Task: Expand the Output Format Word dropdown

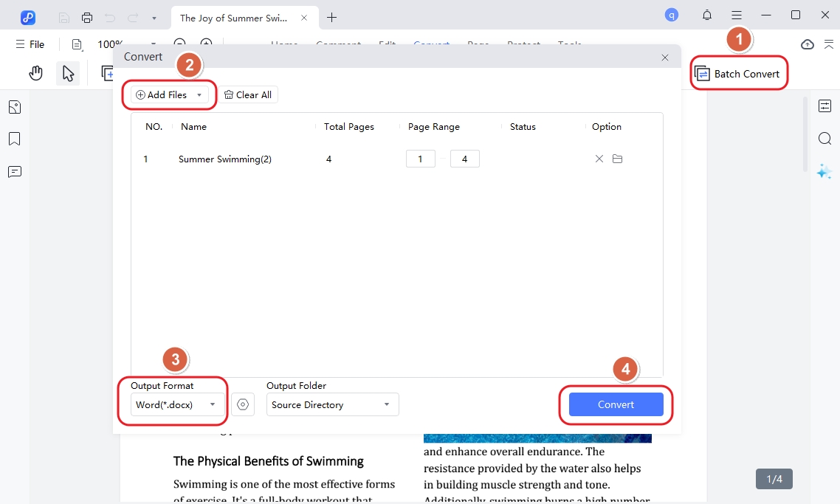Action: (176, 404)
